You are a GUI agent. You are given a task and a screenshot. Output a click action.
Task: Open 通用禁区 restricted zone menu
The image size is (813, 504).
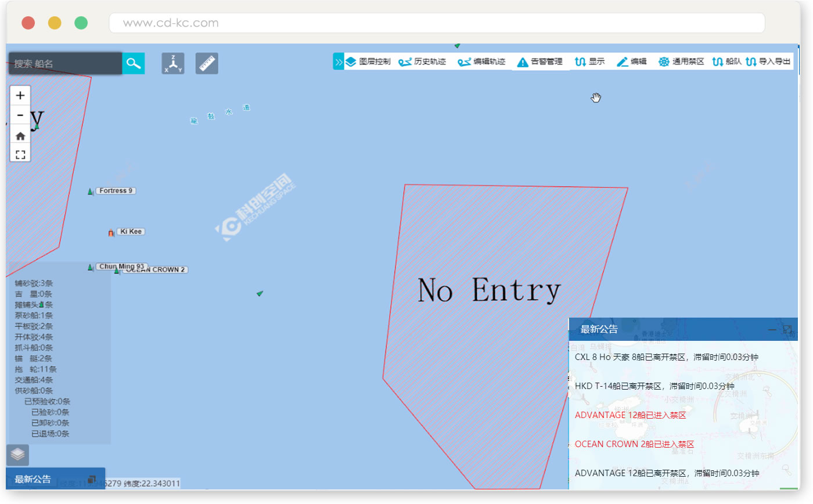(x=681, y=62)
